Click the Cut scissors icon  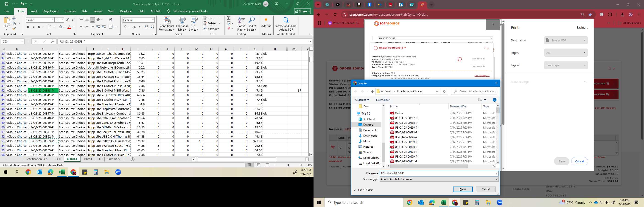tap(14, 18)
